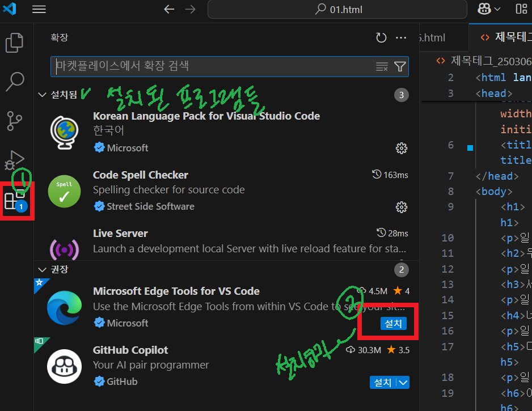Viewport: 532px width, 411px height.
Task: Click the </head> tag on line 7
Action: [497, 176]
